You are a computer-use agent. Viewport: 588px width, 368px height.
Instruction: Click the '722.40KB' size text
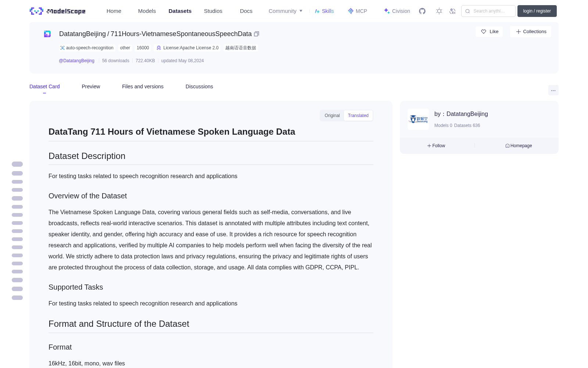[x=145, y=61]
